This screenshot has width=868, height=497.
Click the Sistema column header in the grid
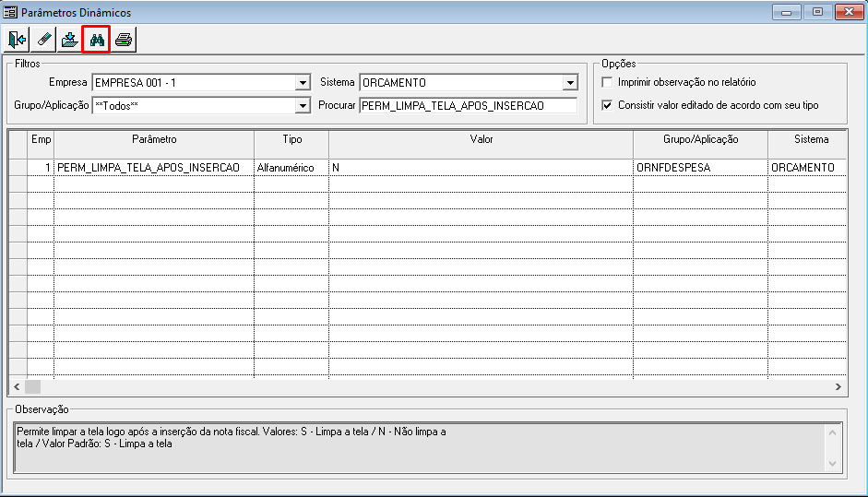point(808,144)
